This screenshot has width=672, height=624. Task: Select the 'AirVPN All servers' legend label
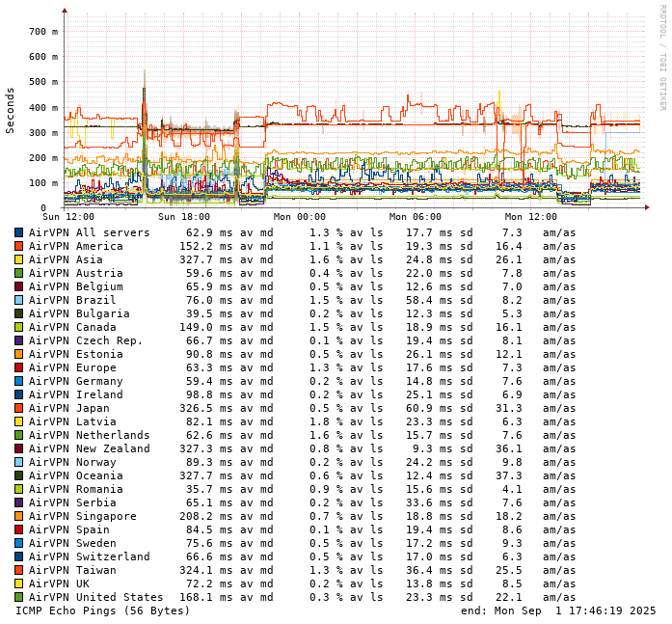tap(89, 232)
